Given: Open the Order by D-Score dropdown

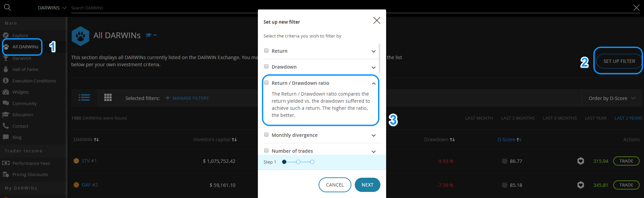Looking at the screenshot, I should (612, 98).
